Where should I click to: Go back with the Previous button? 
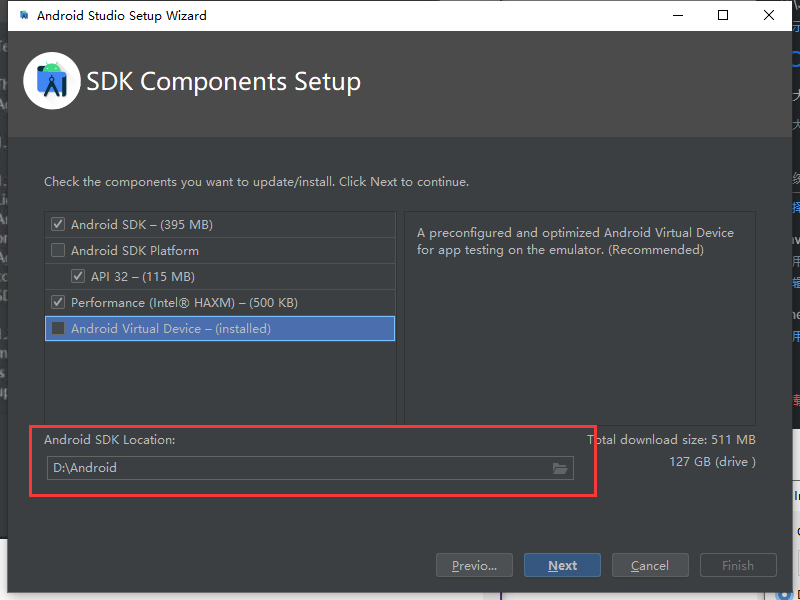pos(474,565)
